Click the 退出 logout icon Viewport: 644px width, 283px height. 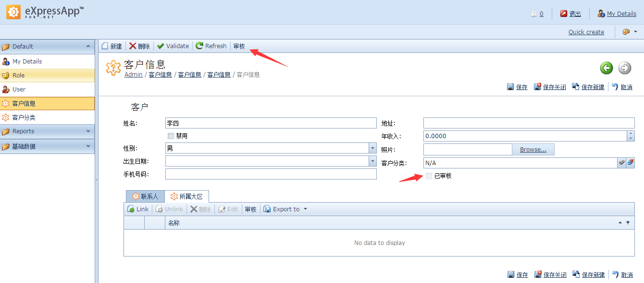point(564,13)
